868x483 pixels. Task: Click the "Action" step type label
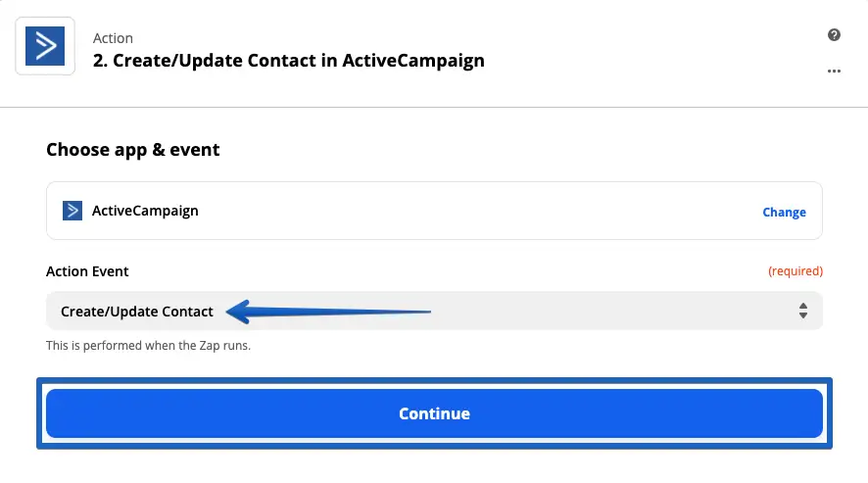click(x=113, y=38)
